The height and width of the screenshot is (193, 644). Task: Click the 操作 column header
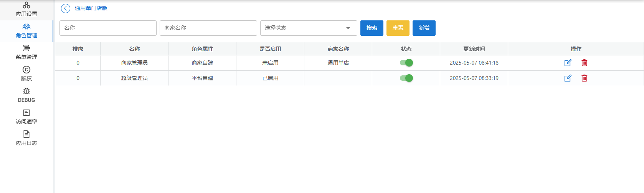[576, 49]
